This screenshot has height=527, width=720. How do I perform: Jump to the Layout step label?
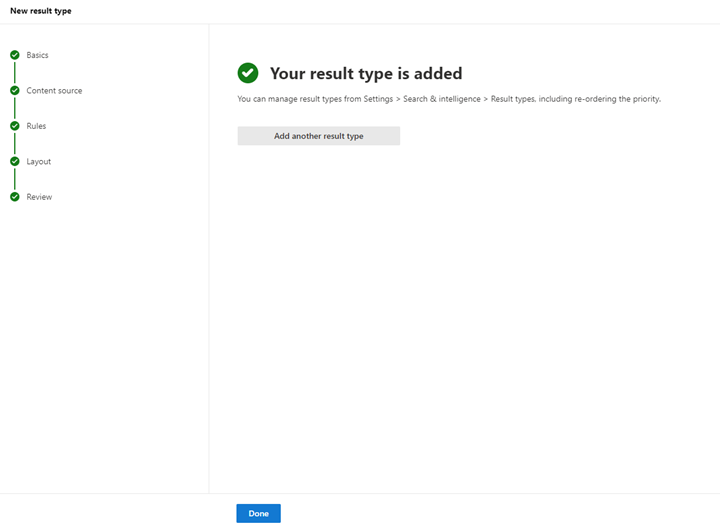[39, 162]
